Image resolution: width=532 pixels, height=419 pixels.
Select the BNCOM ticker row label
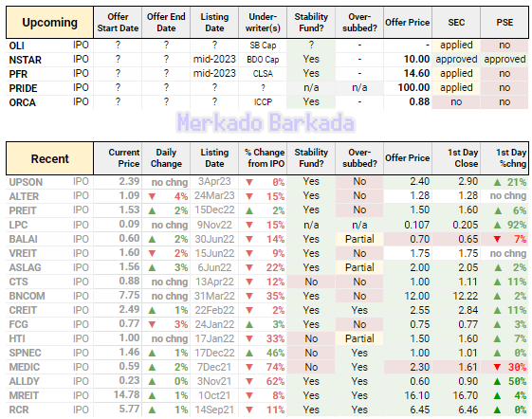coord(27,296)
